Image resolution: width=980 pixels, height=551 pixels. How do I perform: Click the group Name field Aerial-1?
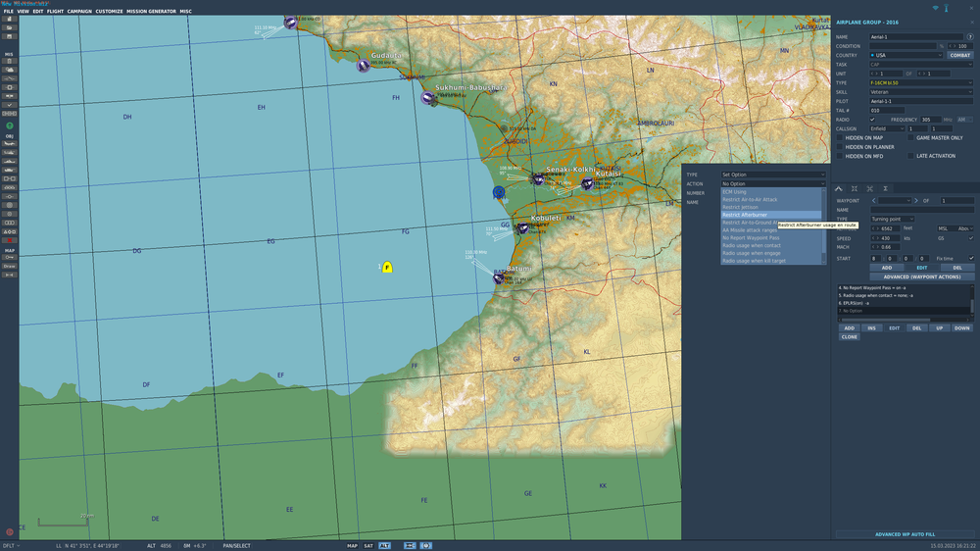917,37
